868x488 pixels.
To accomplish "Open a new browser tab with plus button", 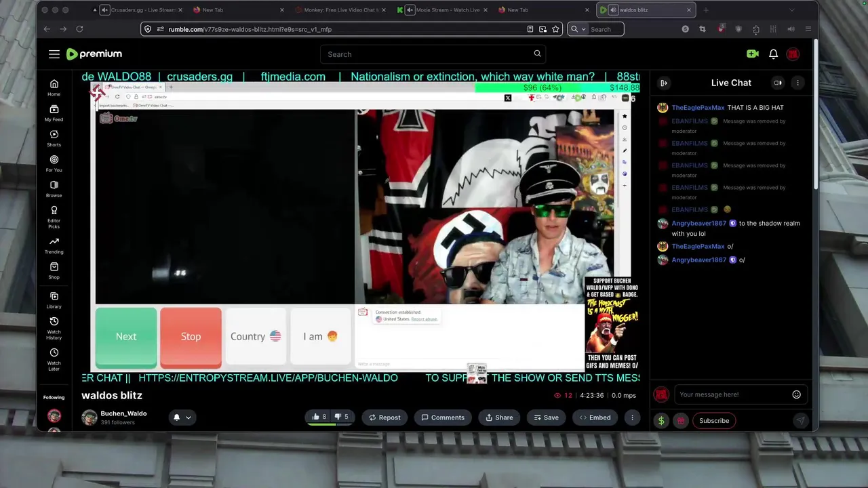I will click(x=706, y=10).
